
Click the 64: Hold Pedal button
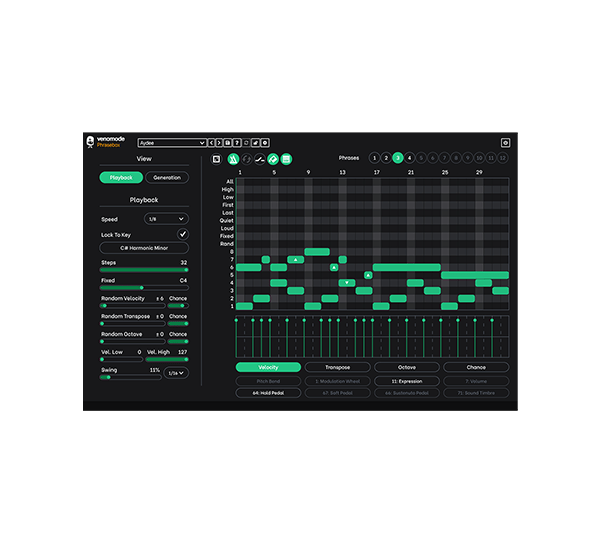pos(268,393)
